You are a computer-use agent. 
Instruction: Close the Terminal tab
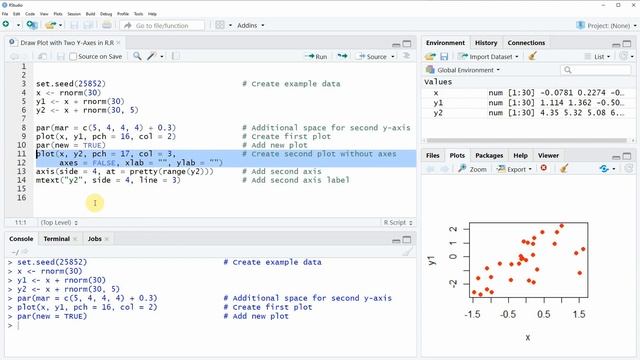75,239
